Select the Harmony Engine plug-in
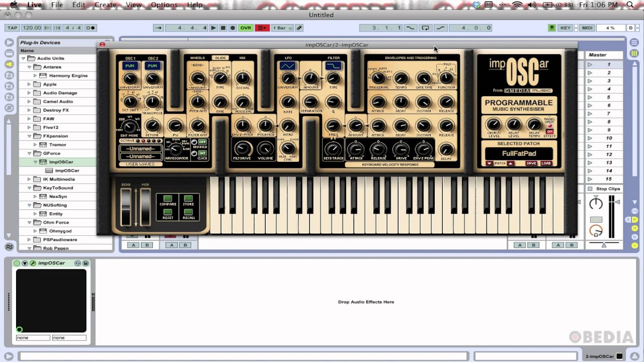The width and height of the screenshot is (644, 362). (68, 75)
